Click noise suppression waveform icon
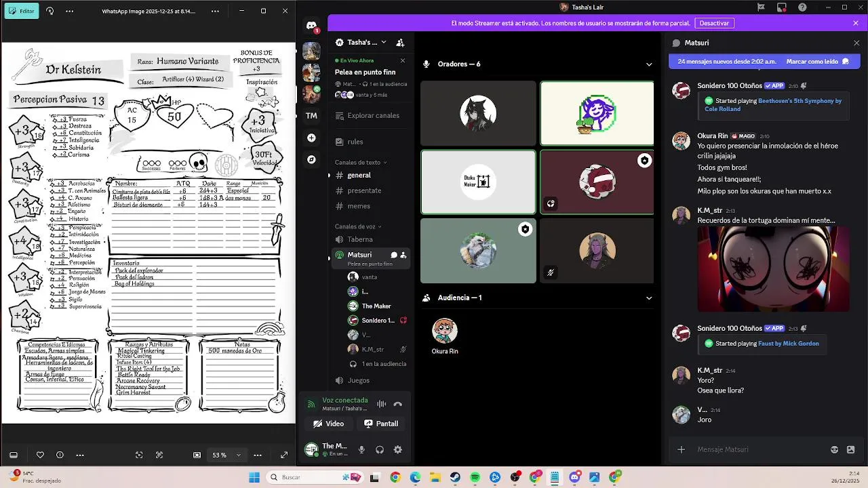868x488 pixels. [382, 404]
